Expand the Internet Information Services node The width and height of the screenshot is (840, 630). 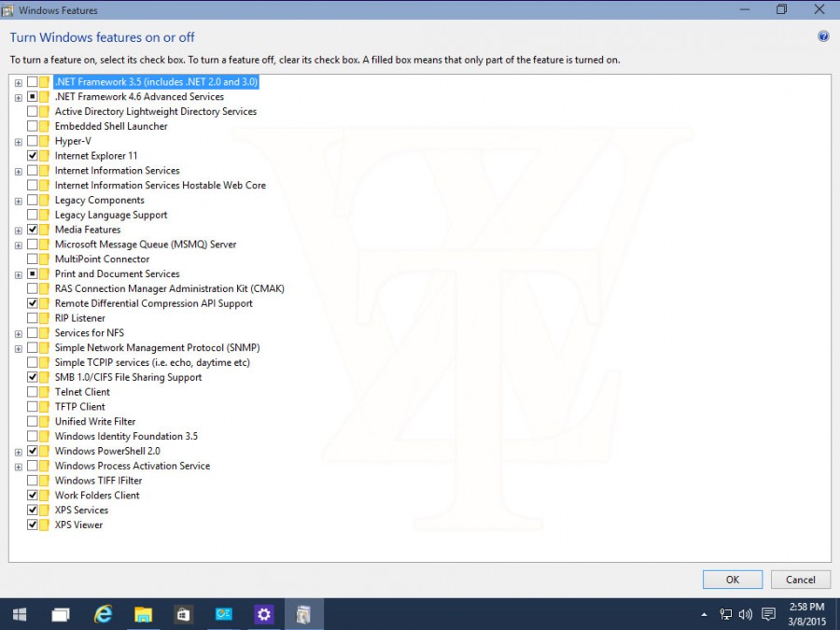tap(19, 172)
